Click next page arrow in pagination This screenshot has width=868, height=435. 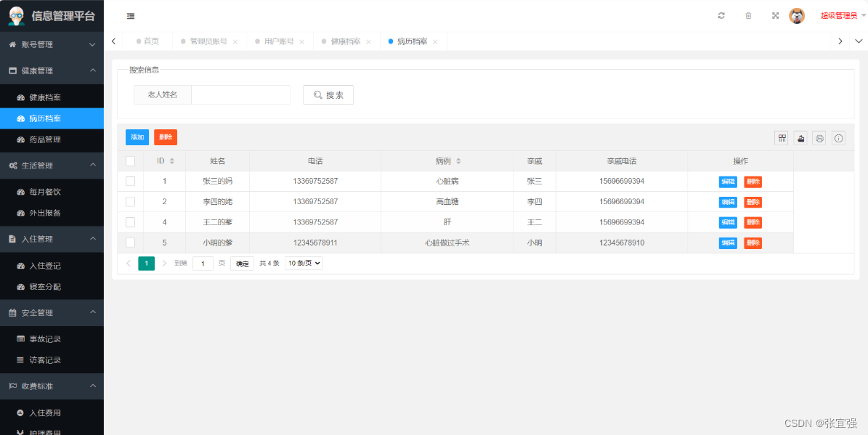[164, 264]
